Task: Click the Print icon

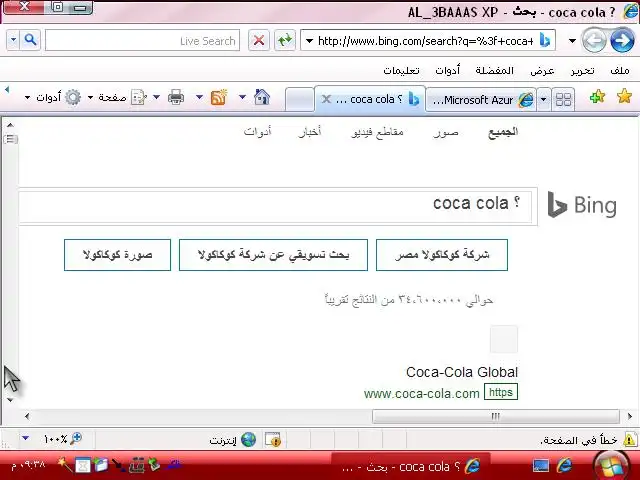Action: [176, 97]
